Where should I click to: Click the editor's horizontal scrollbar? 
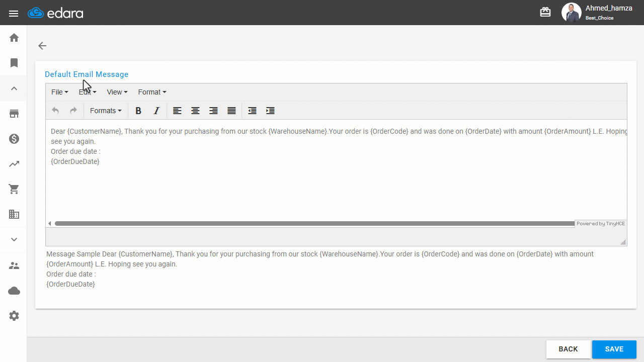(x=314, y=223)
